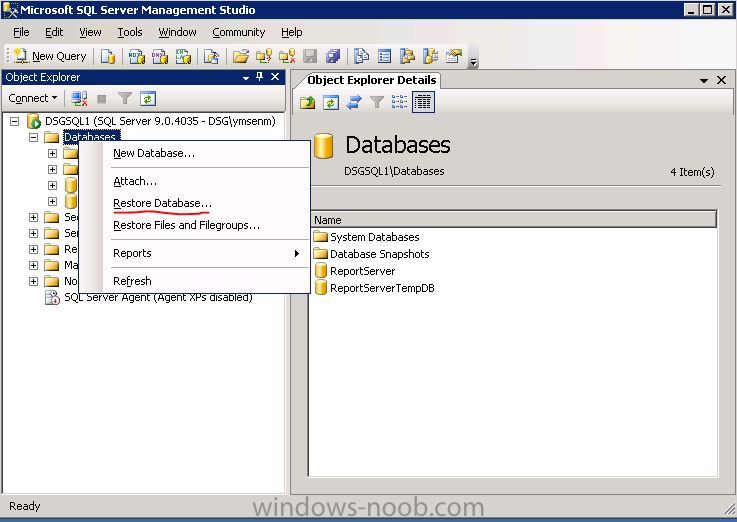Click the toolbar icon with question mark
737x522 pixels.
pyautogui.click(x=264, y=56)
